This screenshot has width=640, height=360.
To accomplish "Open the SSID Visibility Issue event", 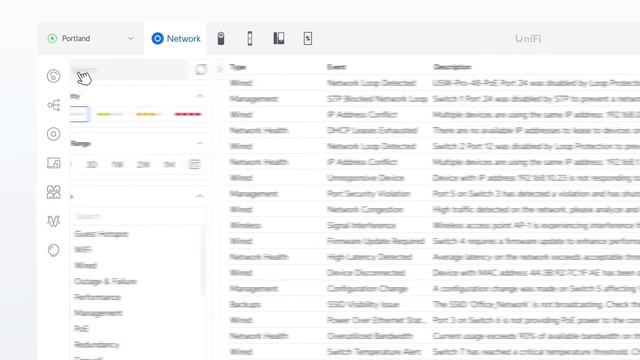I will pyautogui.click(x=363, y=304).
